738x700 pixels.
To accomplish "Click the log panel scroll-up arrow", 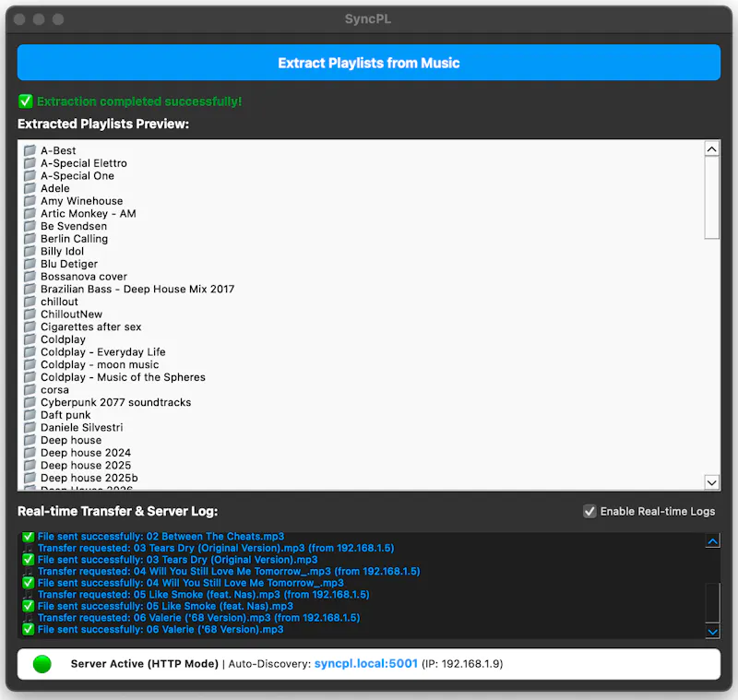I will coord(712,541).
